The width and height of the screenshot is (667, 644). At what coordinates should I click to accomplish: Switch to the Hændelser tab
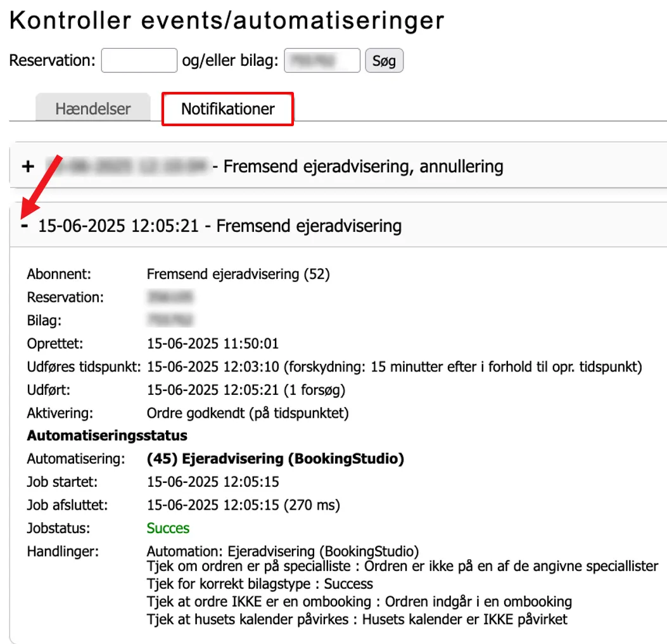92,108
